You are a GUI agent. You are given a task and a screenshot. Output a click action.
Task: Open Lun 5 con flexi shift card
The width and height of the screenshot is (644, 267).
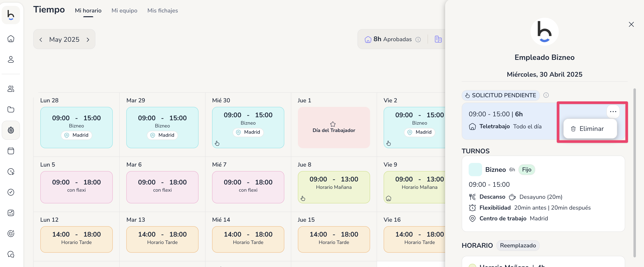(x=76, y=187)
